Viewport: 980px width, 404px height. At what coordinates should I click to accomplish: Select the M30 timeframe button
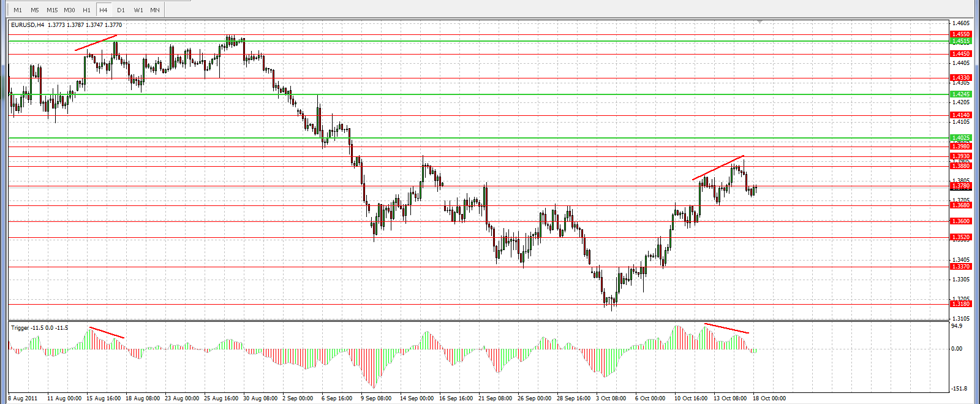click(x=70, y=10)
